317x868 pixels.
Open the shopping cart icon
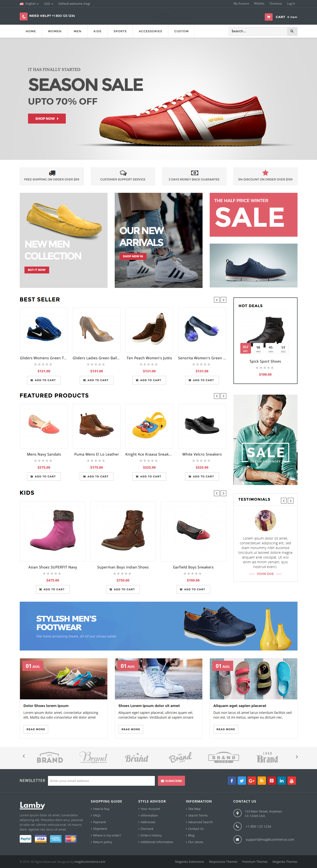(x=268, y=17)
